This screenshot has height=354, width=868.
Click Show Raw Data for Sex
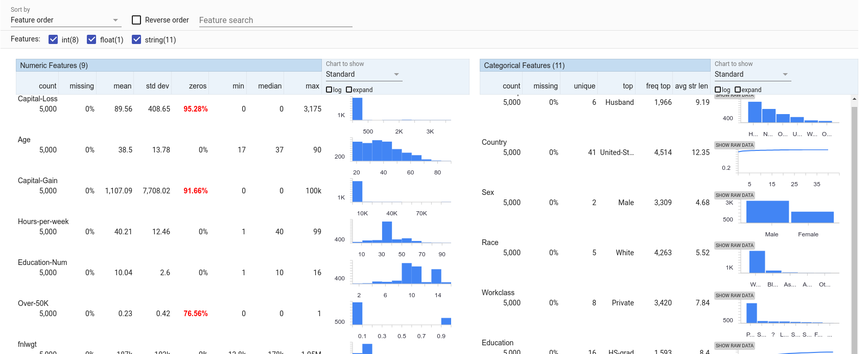735,195
